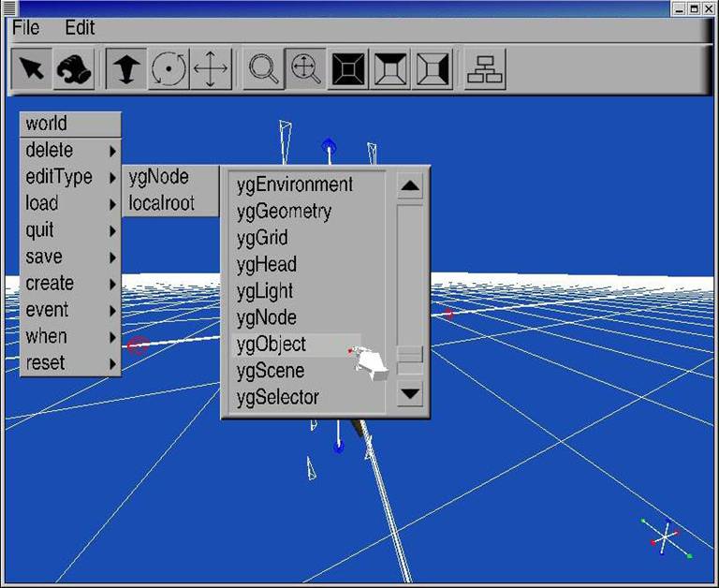Open the scene hierarchy tree icon
The width and height of the screenshot is (719, 588).
click(485, 68)
